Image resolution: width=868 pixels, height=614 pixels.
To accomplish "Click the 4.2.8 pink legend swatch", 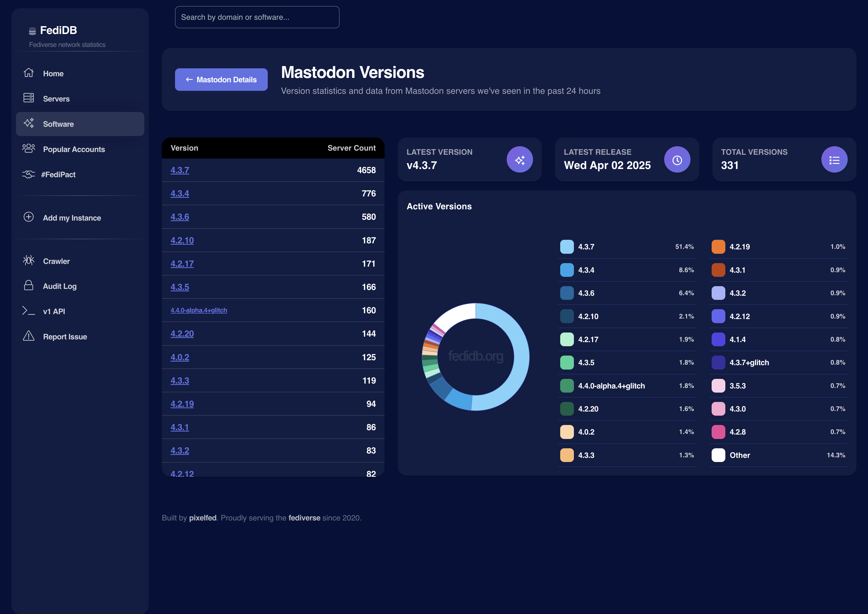I will pyautogui.click(x=718, y=432).
